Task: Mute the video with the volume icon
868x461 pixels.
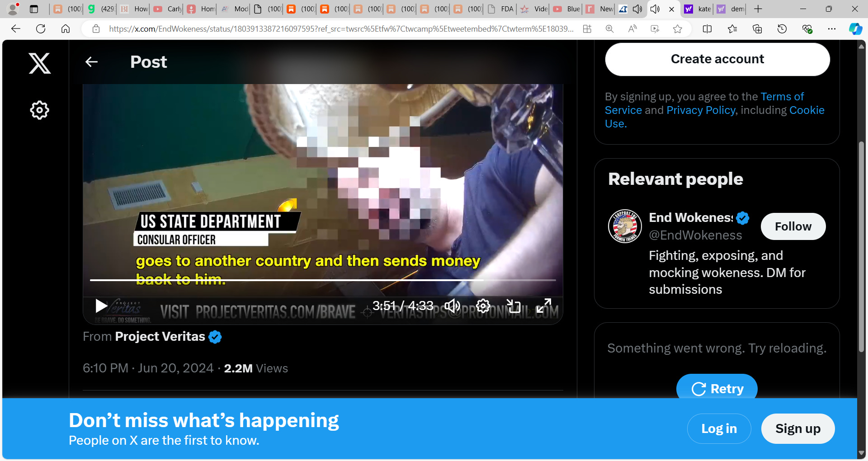Action: point(452,306)
